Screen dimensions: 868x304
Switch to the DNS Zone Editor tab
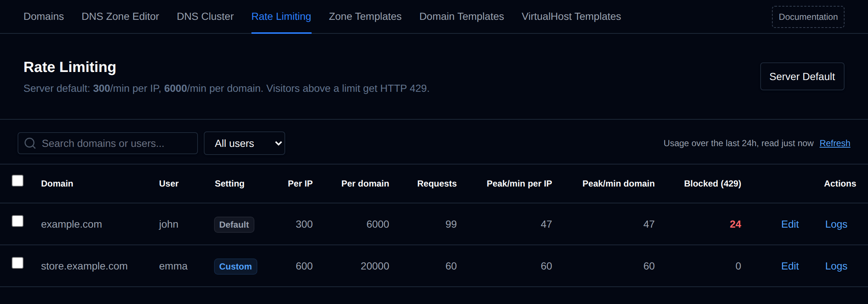click(120, 17)
